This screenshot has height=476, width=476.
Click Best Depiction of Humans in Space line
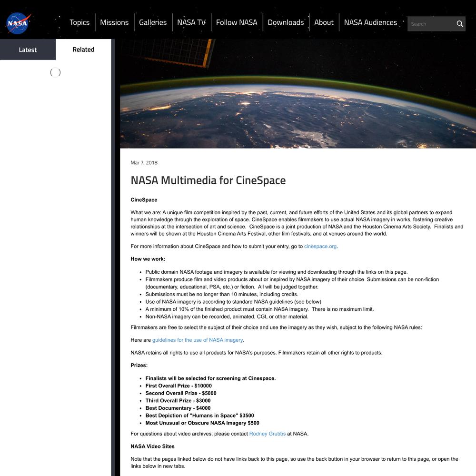coord(199,415)
